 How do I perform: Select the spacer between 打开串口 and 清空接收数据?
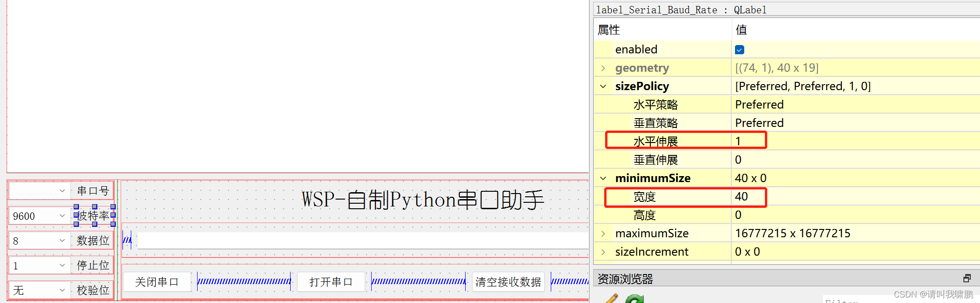419,281
